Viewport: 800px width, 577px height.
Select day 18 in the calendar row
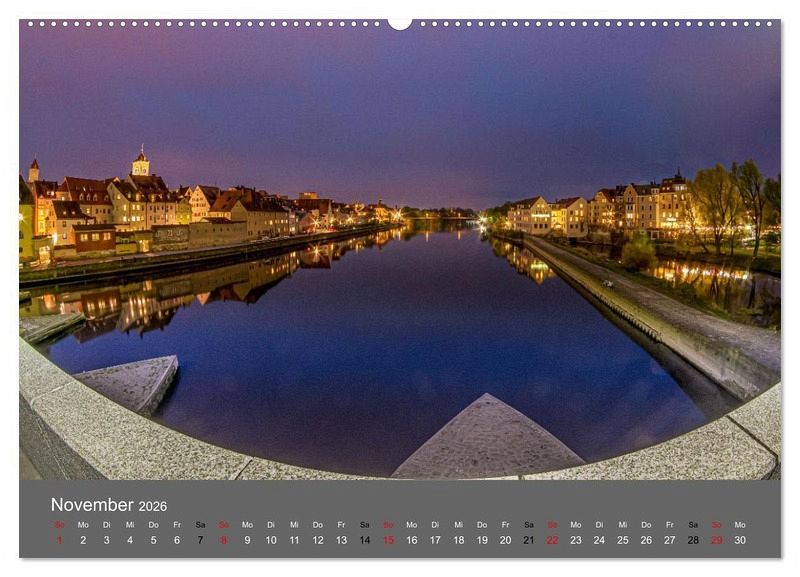coord(459,540)
